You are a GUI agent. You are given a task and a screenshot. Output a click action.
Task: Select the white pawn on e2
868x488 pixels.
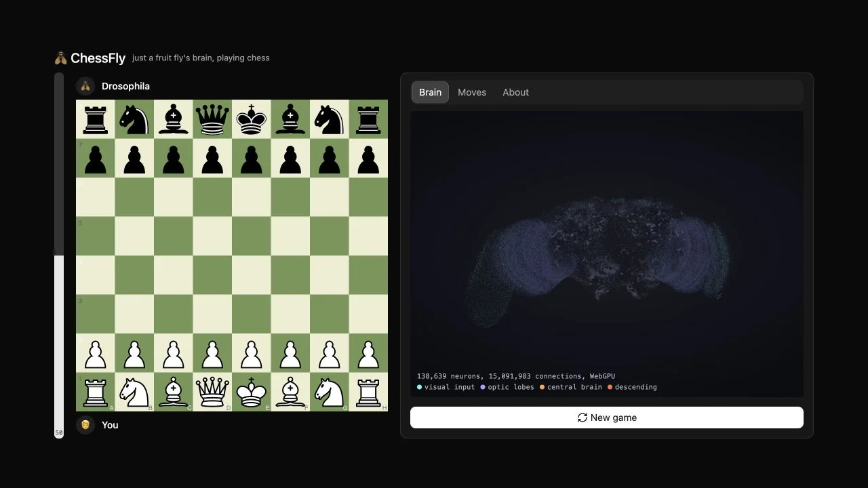[x=252, y=353]
